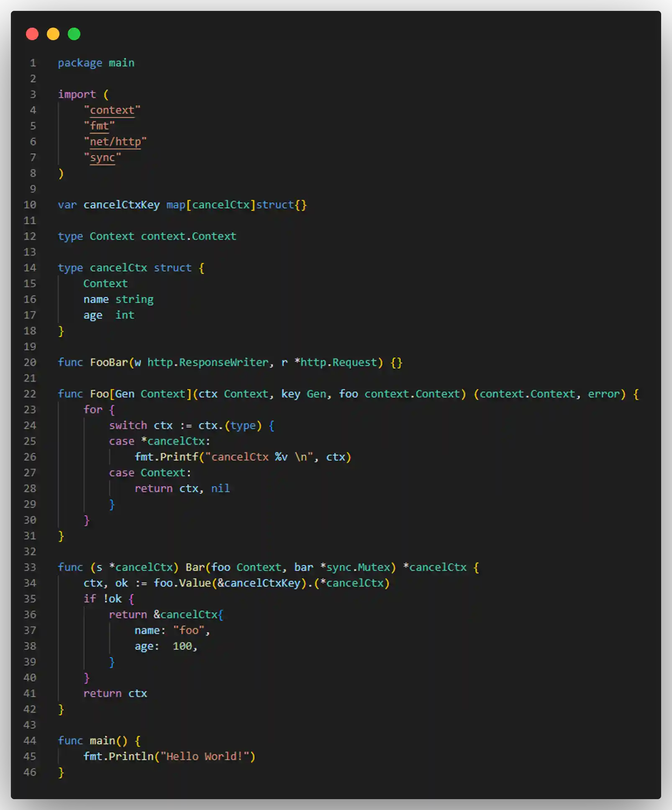Click line number 44 in the gutter
672x810 pixels.
[x=30, y=741]
